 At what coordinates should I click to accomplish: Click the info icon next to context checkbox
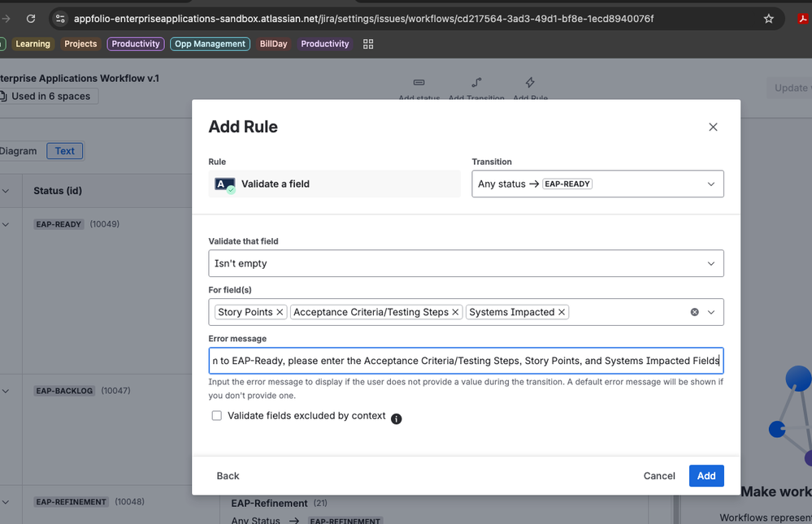pos(396,419)
